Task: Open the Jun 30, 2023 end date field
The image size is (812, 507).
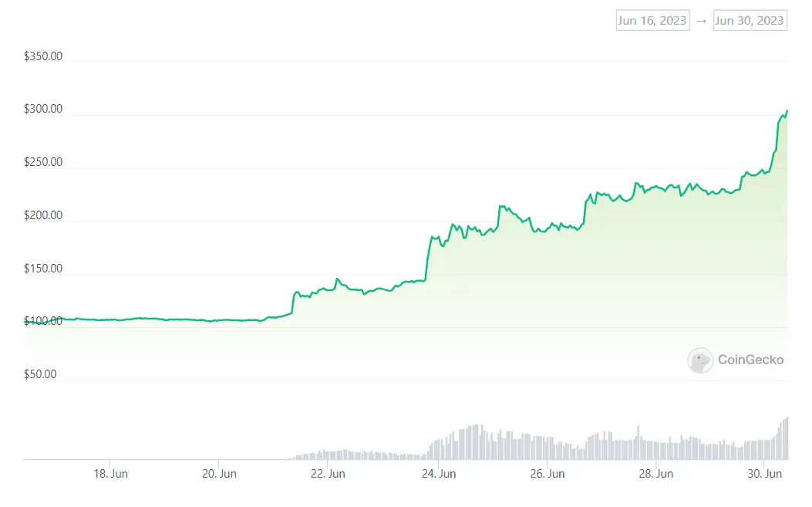Action: pos(750,20)
